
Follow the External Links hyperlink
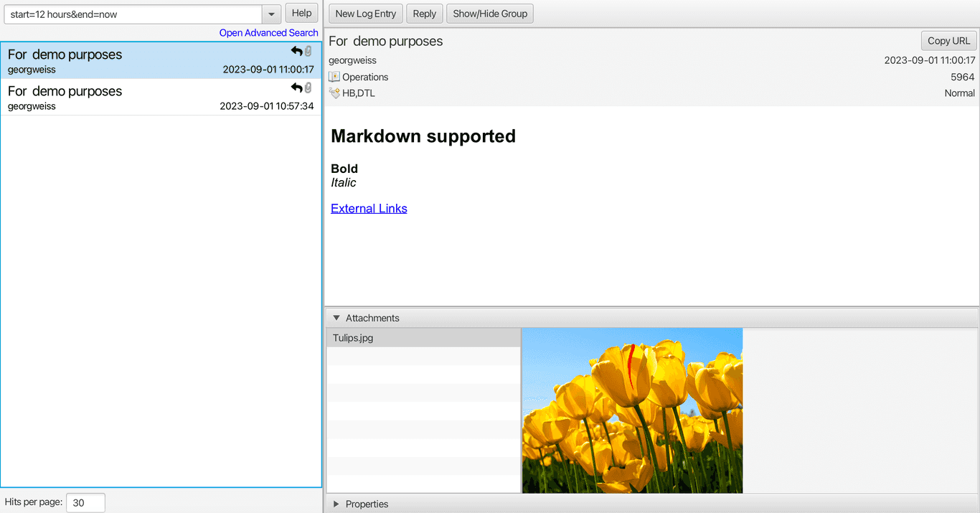[369, 209]
